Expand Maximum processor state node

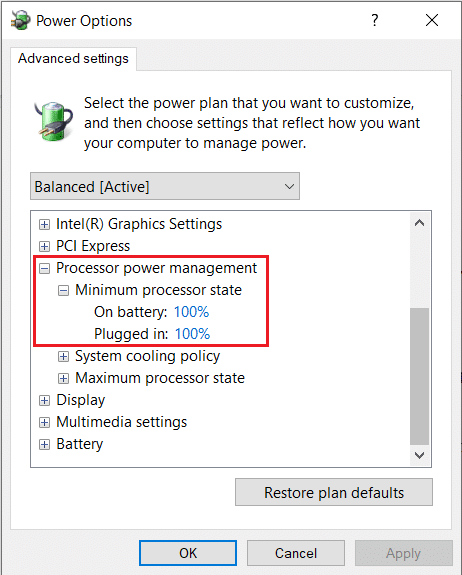pos(63,378)
